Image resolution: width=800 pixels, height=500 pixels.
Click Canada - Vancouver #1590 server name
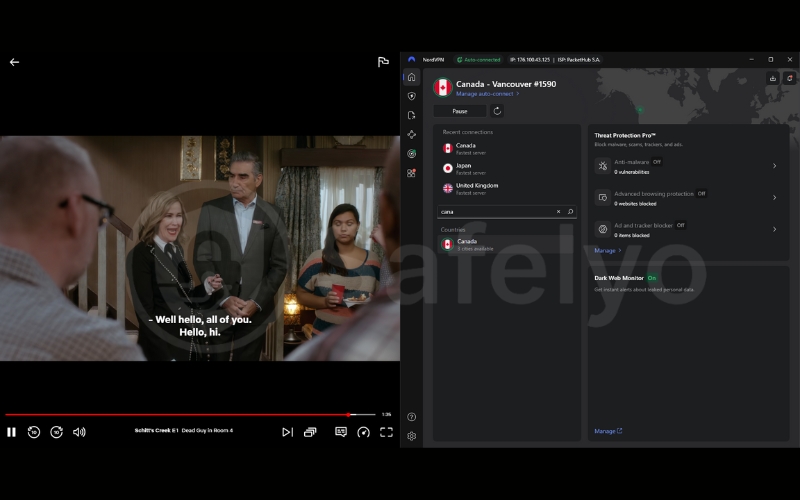pyautogui.click(x=506, y=84)
